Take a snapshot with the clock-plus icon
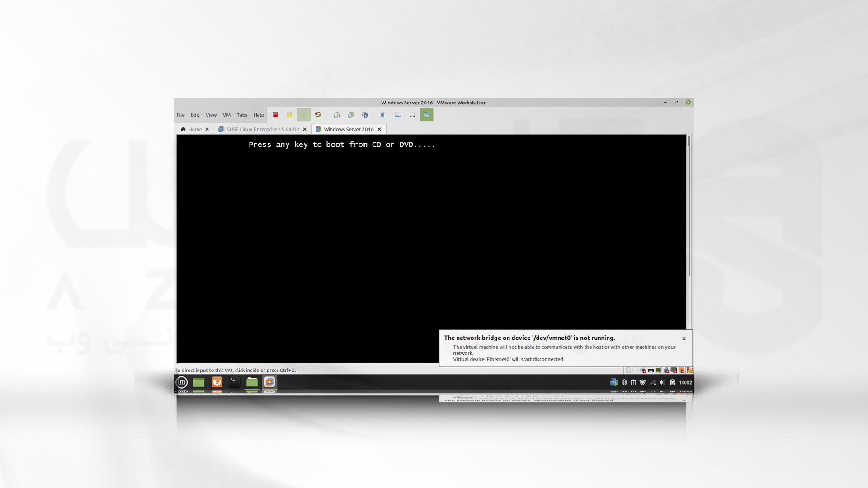The image size is (868, 488). (x=337, y=115)
